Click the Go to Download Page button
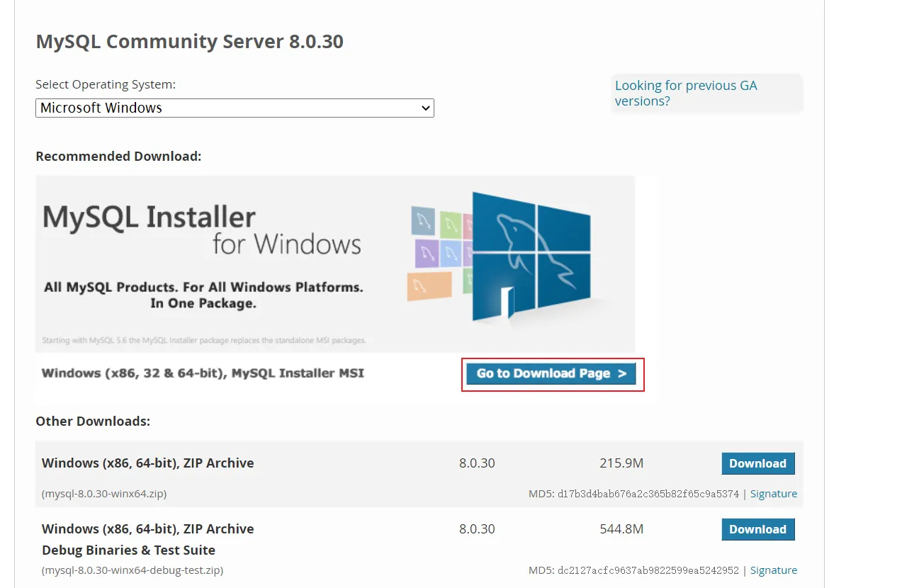The image size is (919, 588). 551,373
